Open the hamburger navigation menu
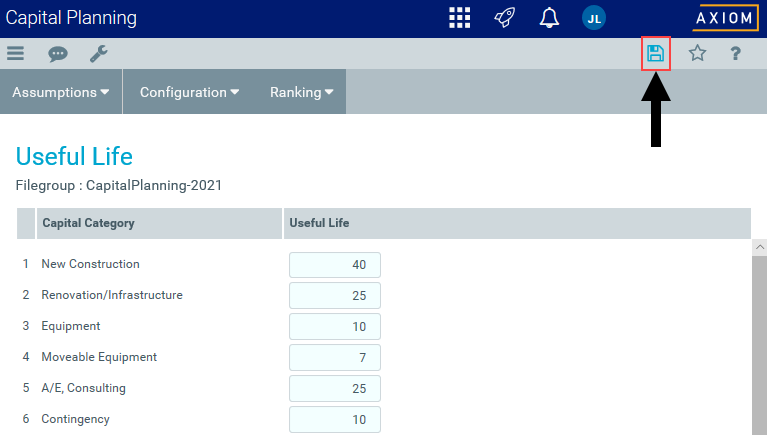Screen dimensions: 767x435 point(15,54)
